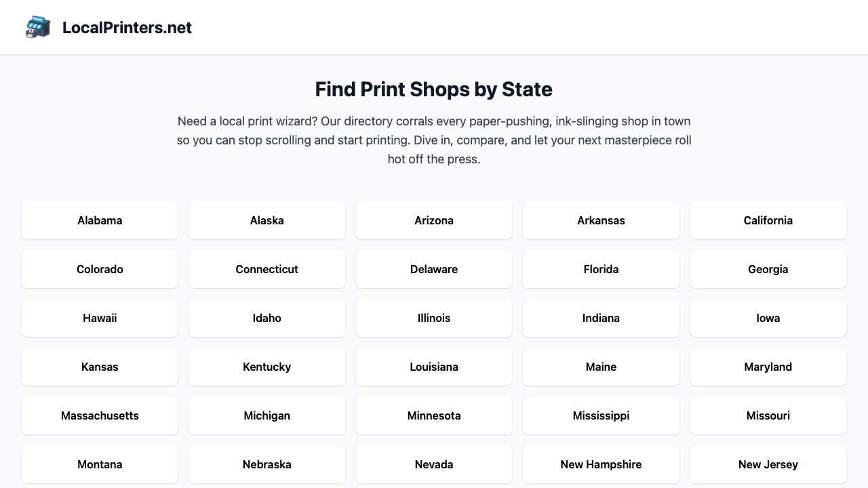This screenshot has width=868, height=488.
Task: Browse print shops in California
Action: [x=768, y=220]
